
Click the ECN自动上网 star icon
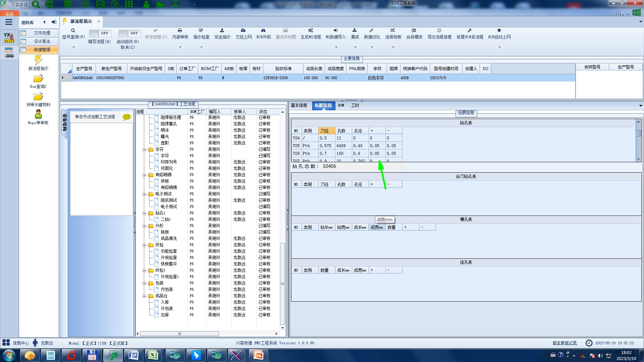pyautogui.click(x=499, y=31)
